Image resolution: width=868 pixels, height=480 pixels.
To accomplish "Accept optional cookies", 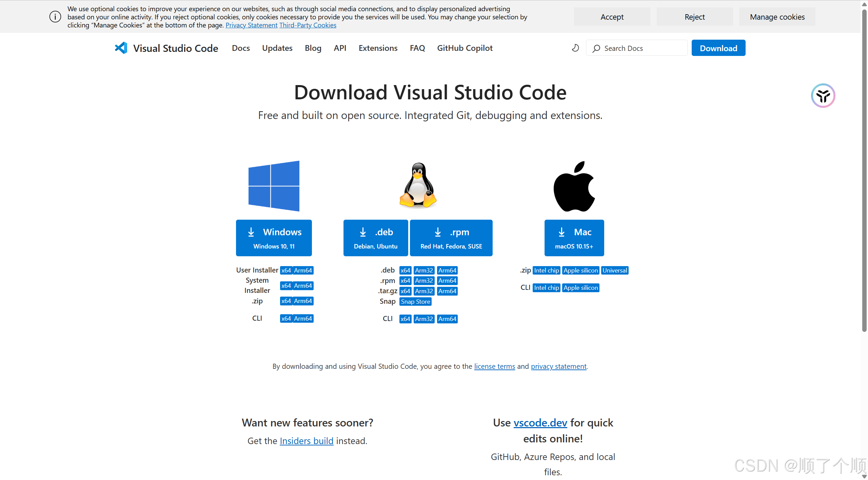I will (x=612, y=17).
